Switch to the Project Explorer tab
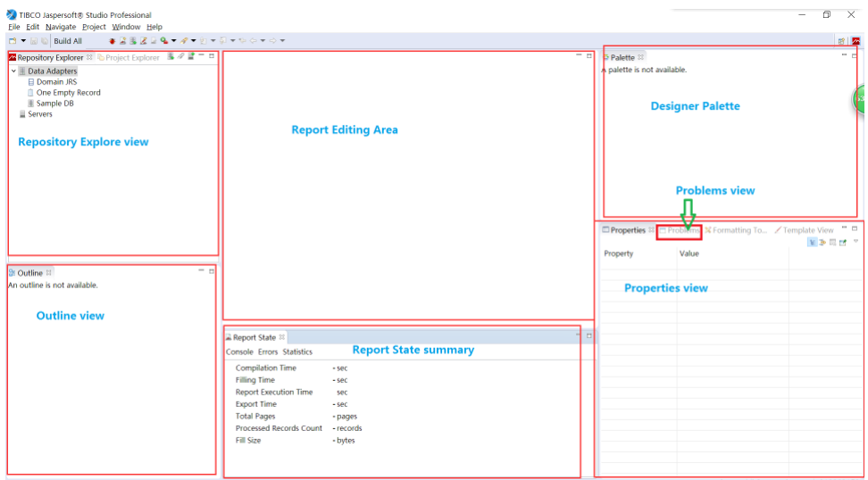The image size is (868, 480). click(x=129, y=57)
